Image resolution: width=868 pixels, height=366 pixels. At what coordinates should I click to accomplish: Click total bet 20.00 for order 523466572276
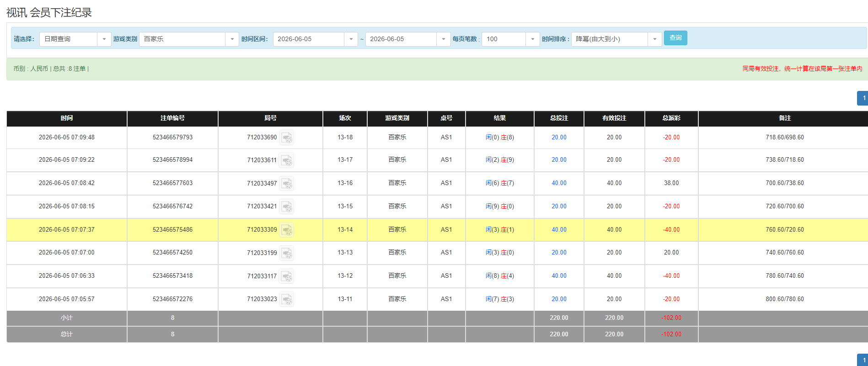(559, 299)
